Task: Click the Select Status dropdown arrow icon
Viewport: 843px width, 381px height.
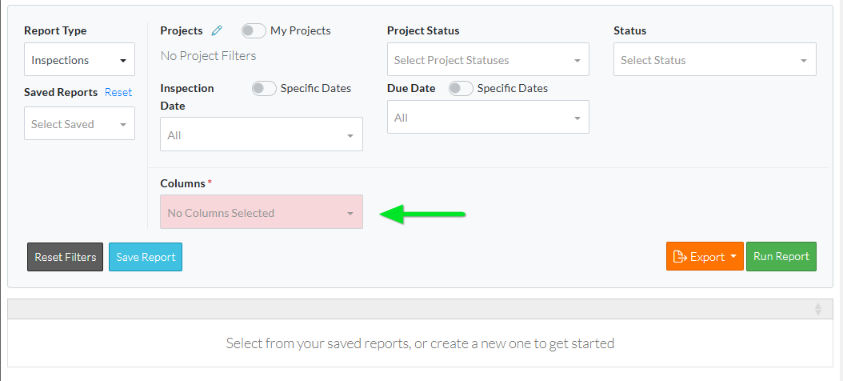Action: click(804, 61)
